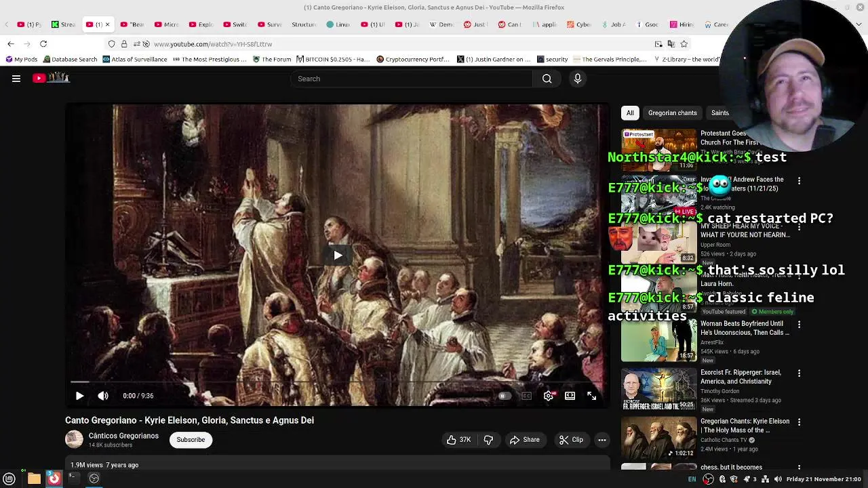The width and height of the screenshot is (868, 488).
Task: Open the Cânticos Gregorianos channel name link
Action: [123, 436]
